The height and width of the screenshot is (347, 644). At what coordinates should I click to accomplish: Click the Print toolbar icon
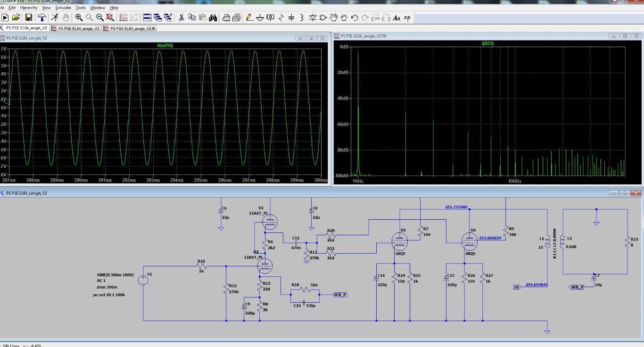(236, 17)
